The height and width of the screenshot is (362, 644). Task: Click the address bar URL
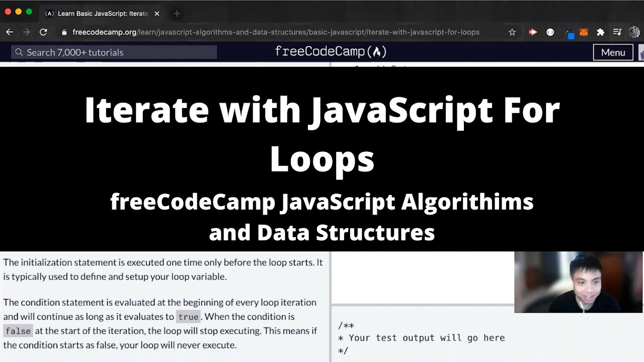pos(276,32)
